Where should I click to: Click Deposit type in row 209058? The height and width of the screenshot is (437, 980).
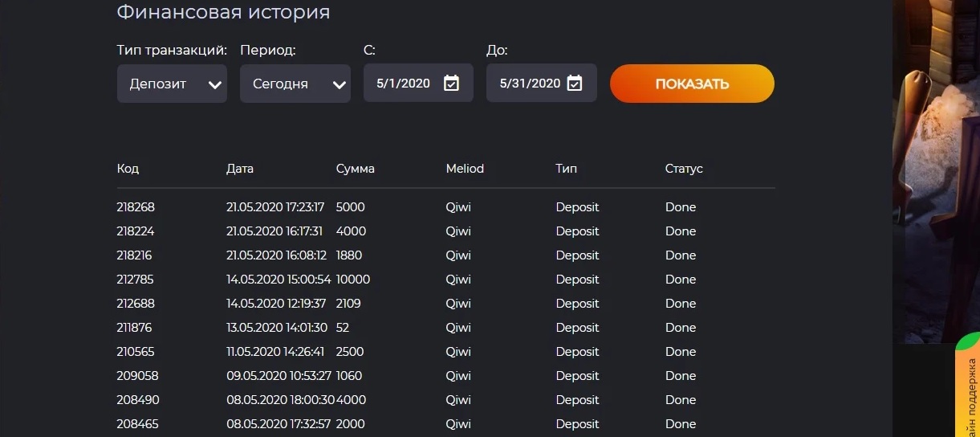click(x=577, y=376)
